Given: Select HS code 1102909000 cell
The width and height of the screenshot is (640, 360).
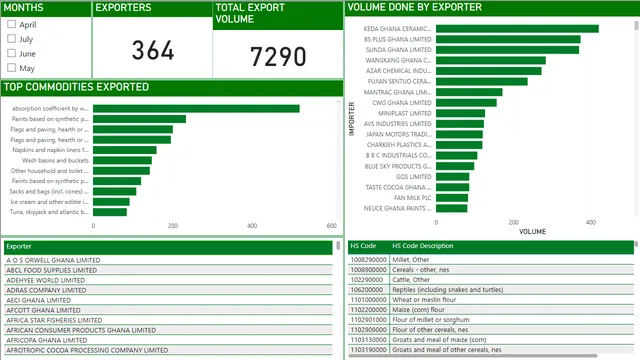Looking at the screenshot, I should coord(368,330).
